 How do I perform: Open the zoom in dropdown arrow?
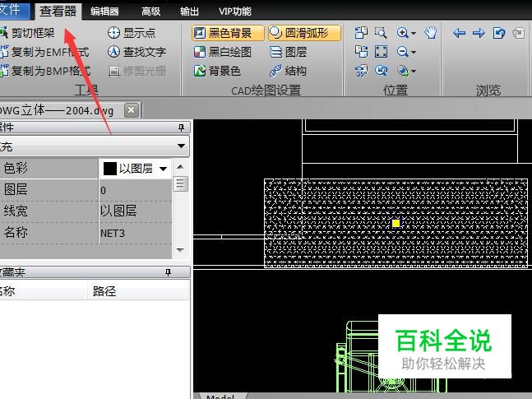414,33
